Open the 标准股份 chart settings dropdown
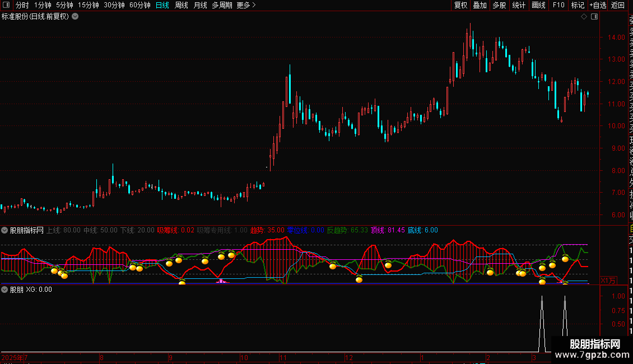 (75, 17)
